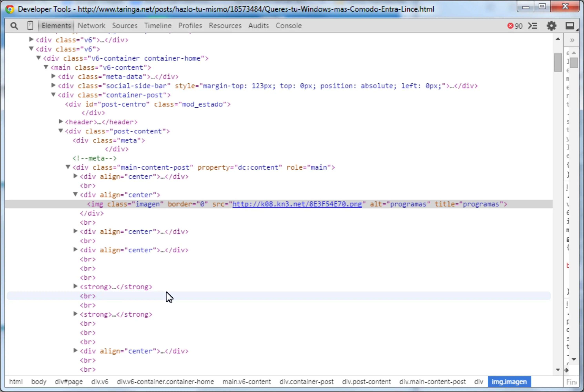The width and height of the screenshot is (584, 392).
Task: Expand the social-side-bar div
Action: (53, 85)
